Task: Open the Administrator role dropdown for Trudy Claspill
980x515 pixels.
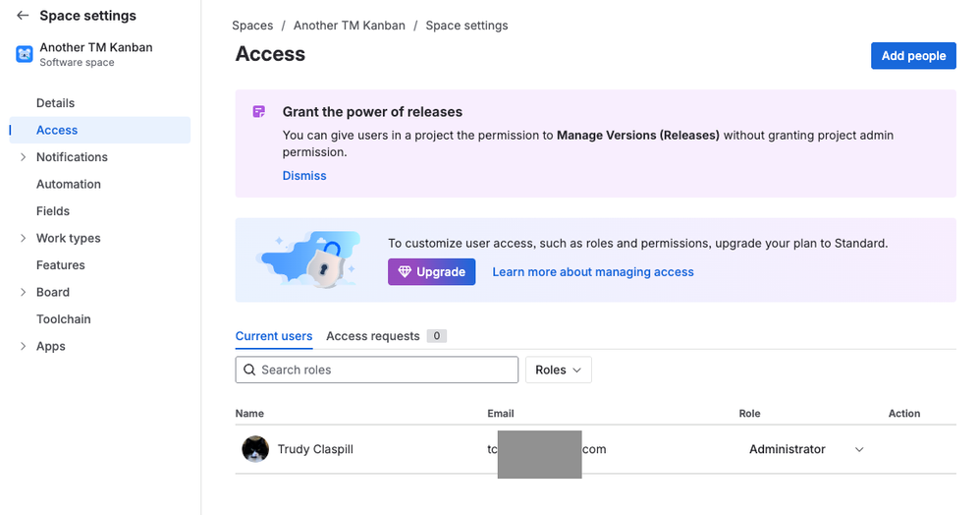Action: pyautogui.click(x=805, y=449)
